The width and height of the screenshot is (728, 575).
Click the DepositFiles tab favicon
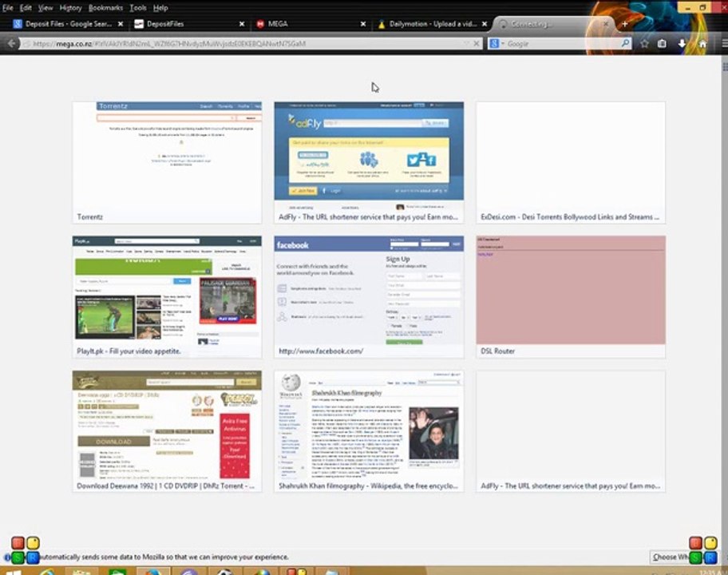pyautogui.click(x=139, y=24)
